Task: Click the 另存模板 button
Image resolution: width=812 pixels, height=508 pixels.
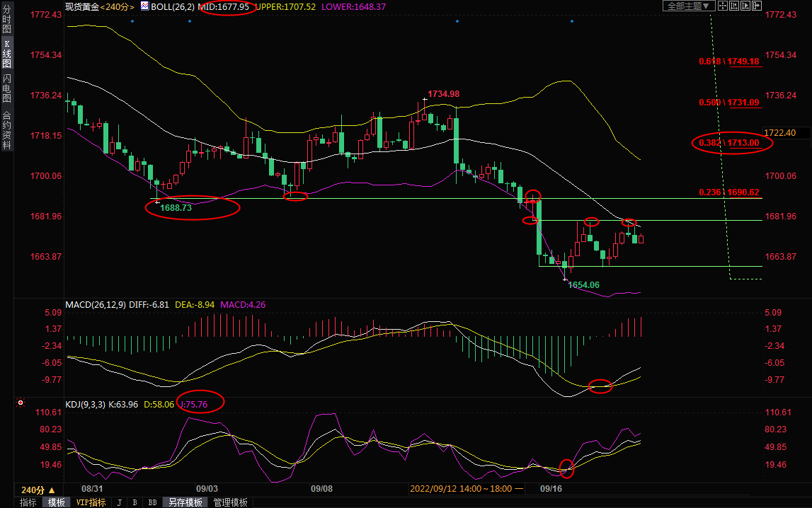Action: pyautogui.click(x=185, y=502)
